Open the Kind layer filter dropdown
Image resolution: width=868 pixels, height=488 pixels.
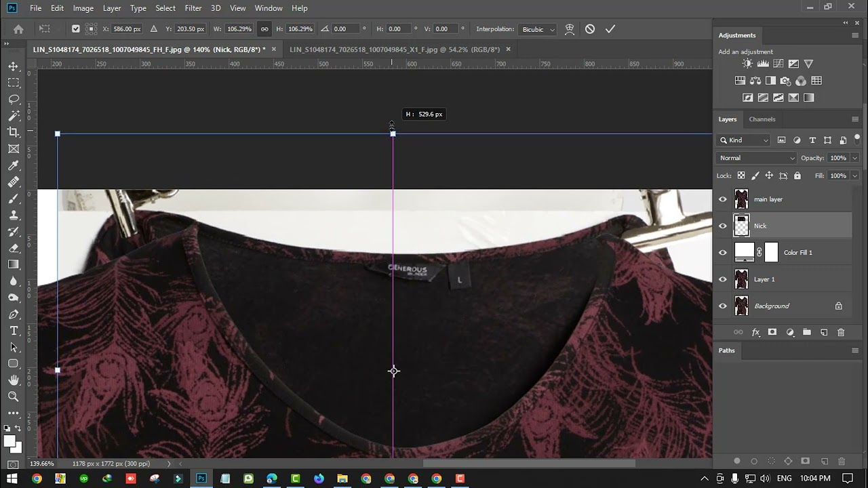(x=744, y=140)
